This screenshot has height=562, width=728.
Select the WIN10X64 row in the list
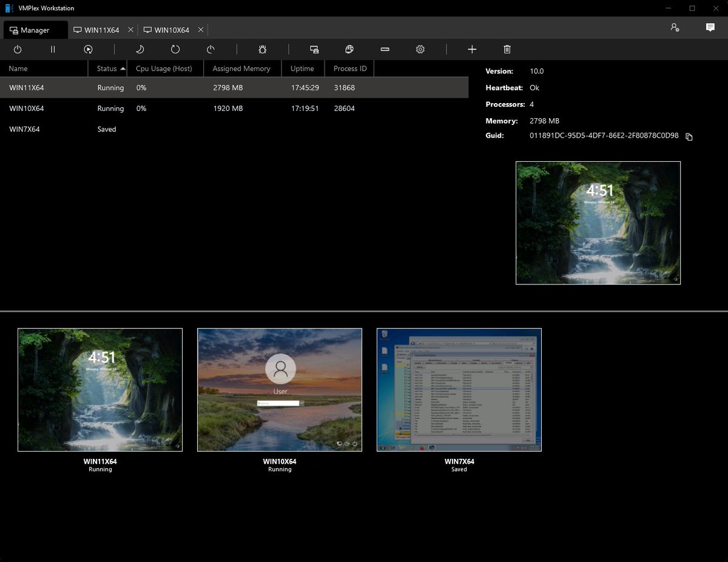point(234,109)
